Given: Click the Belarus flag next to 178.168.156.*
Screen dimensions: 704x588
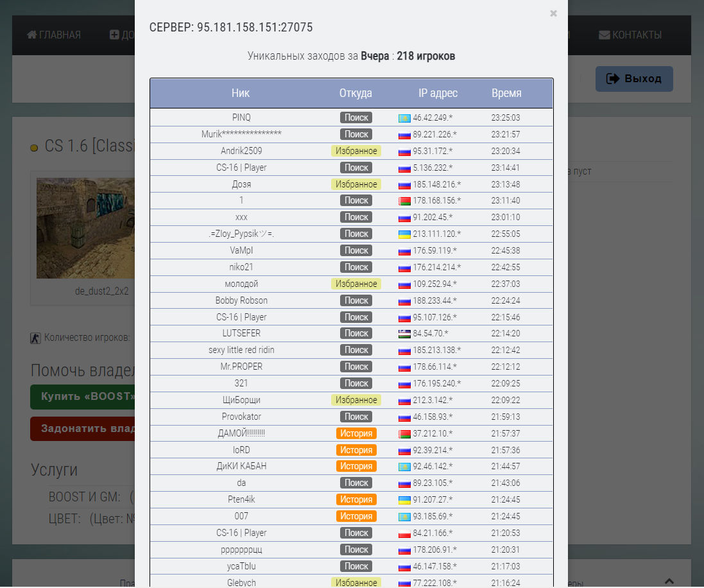Looking at the screenshot, I should click(x=404, y=201).
